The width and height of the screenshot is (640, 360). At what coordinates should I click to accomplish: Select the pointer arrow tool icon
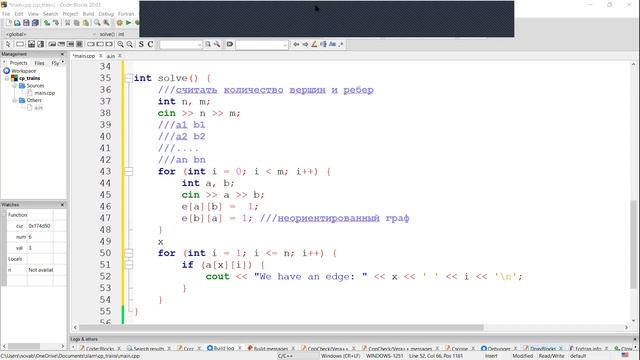pyautogui.click(x=8, y=44)
